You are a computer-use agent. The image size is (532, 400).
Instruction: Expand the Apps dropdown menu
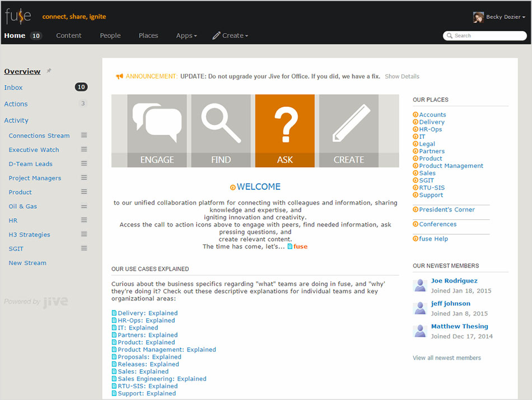pos(186,36)
